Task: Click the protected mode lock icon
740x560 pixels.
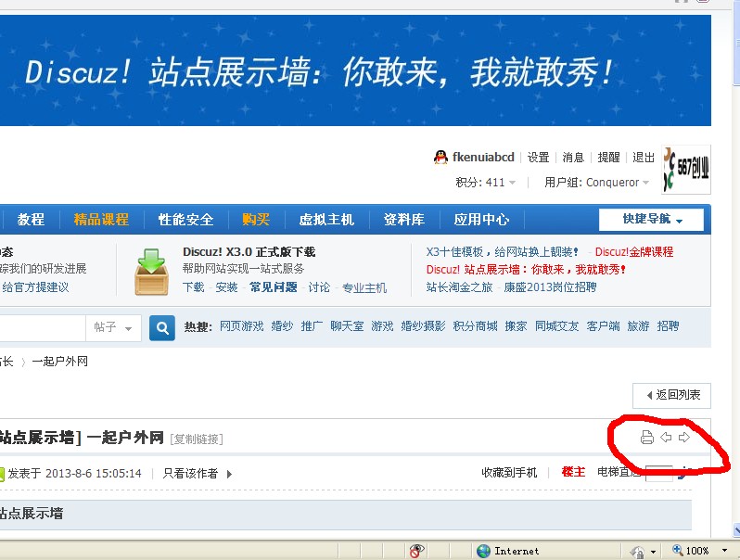Action: tap(637, 551)
